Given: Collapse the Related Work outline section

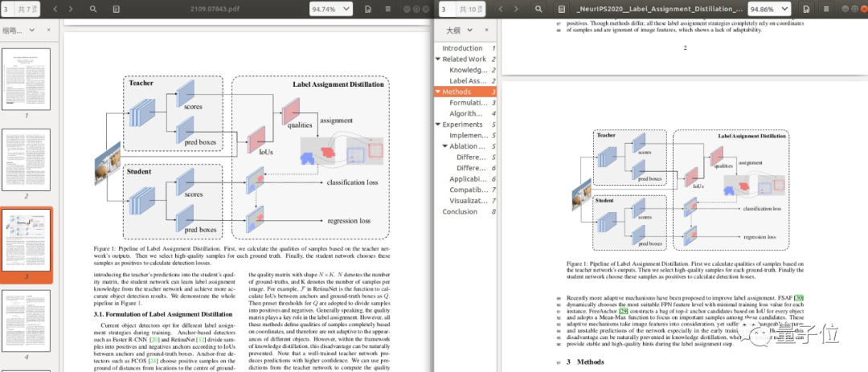Looking at the screenshot, I should pos(438,59).
